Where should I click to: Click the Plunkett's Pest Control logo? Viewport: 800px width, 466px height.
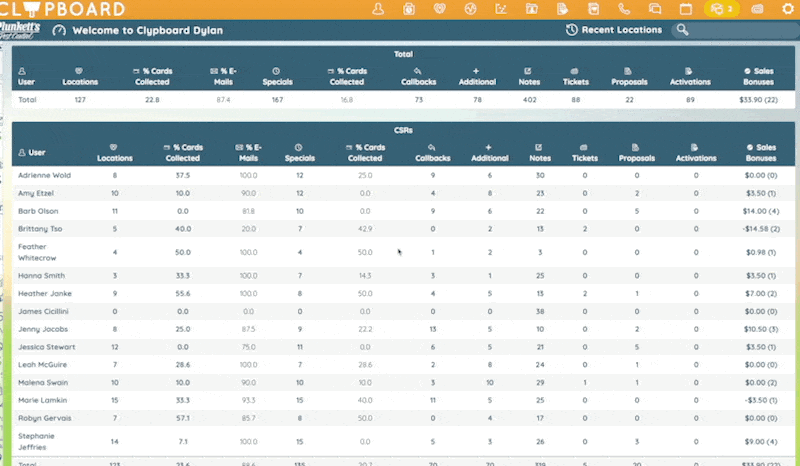pos(20,30)
